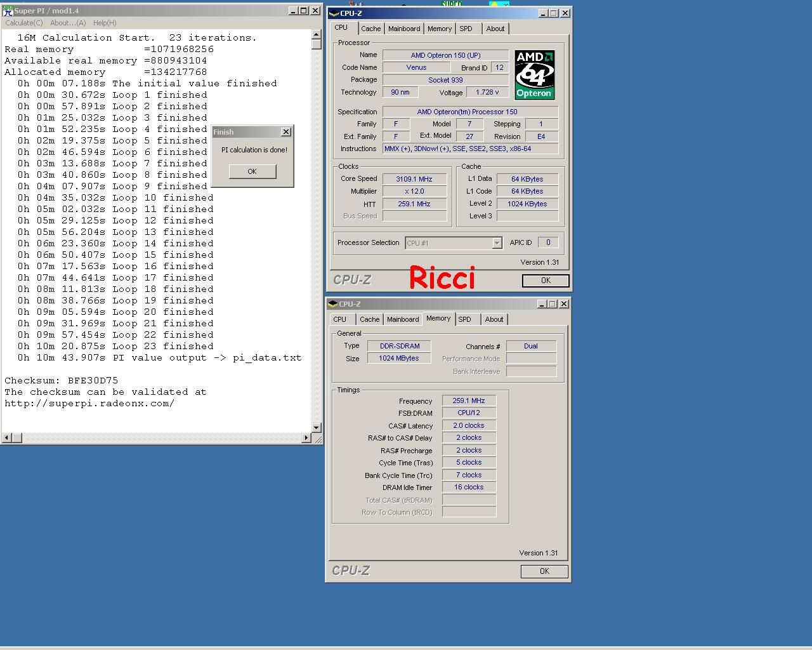Click the Specification field AMD Opteron(tm) Processor 150
812x650 pixels.
point(470,112)
